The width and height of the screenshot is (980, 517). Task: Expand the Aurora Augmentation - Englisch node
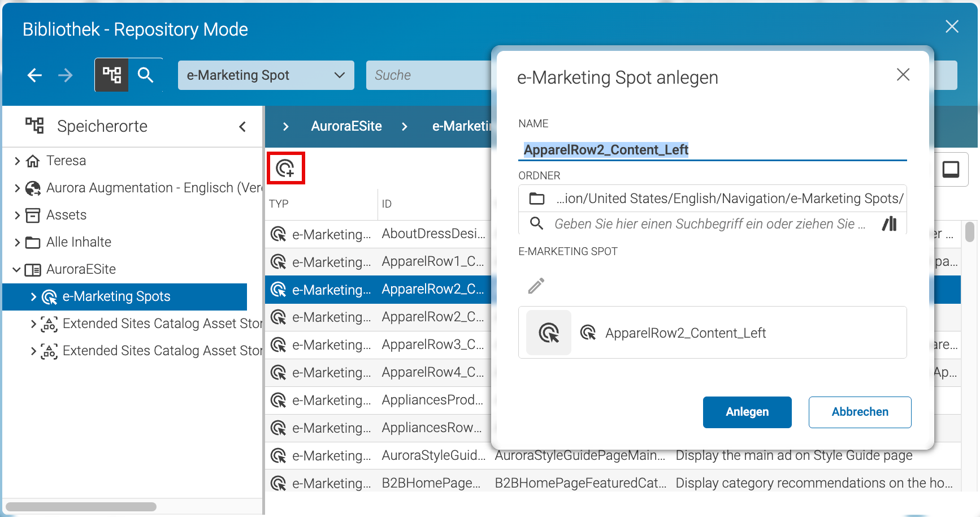17,188
